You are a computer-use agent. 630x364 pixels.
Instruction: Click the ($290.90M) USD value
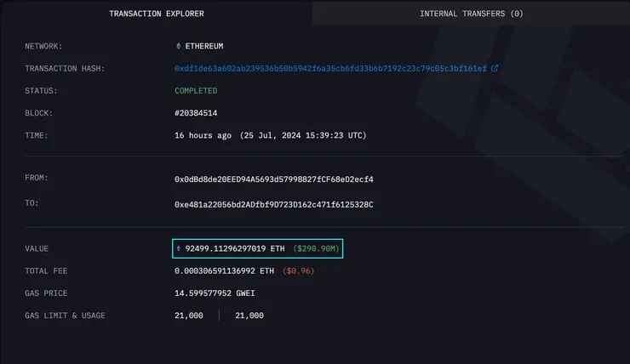click(x=316, y=249)
